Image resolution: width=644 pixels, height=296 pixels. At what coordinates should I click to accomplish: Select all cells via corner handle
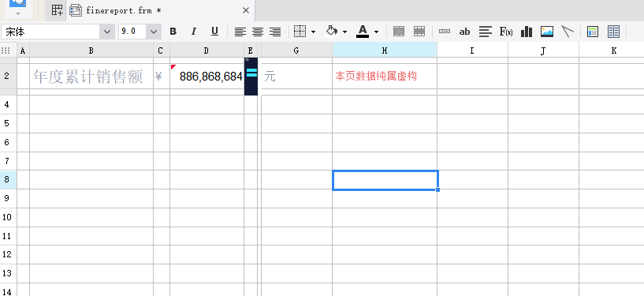click(x=6, y=51)
